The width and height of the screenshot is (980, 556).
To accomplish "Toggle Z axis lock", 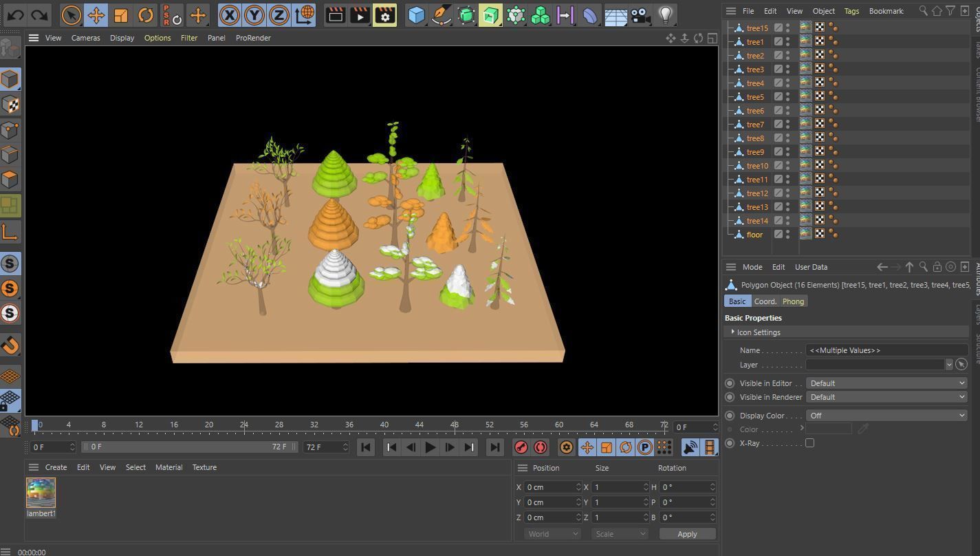I will click(x=279, y=14).
